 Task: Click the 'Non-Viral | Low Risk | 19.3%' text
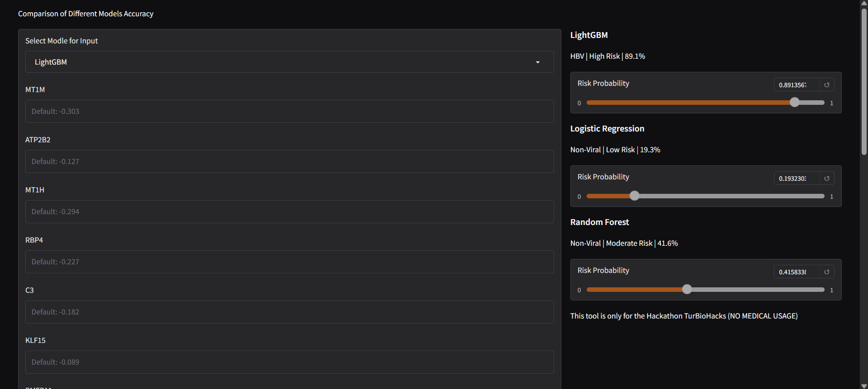point(615,150)
